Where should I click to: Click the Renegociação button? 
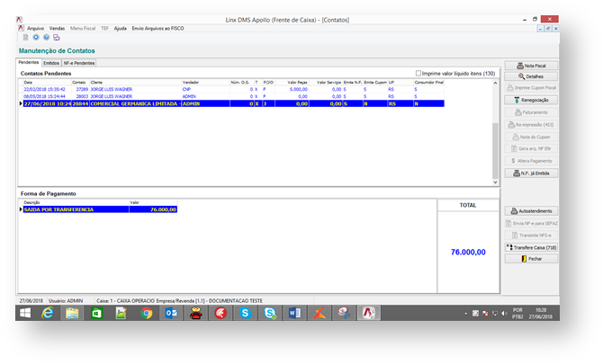pyautogui.click(x=531, y=100)
